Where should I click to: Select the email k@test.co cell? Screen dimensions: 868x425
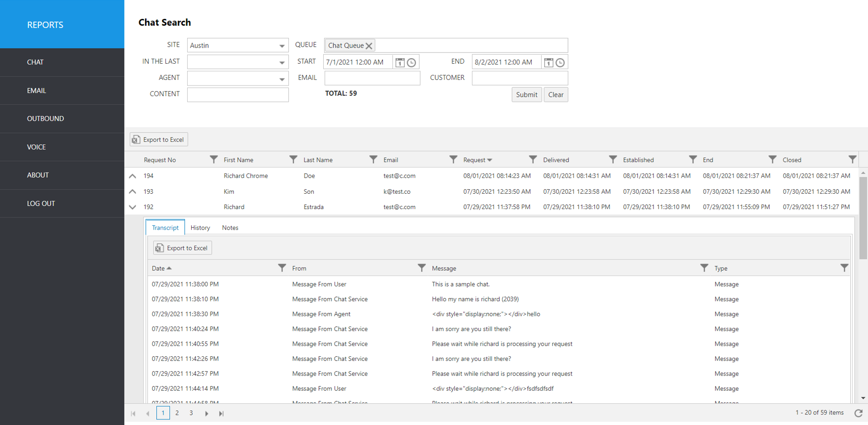click(x=397, y=192)
